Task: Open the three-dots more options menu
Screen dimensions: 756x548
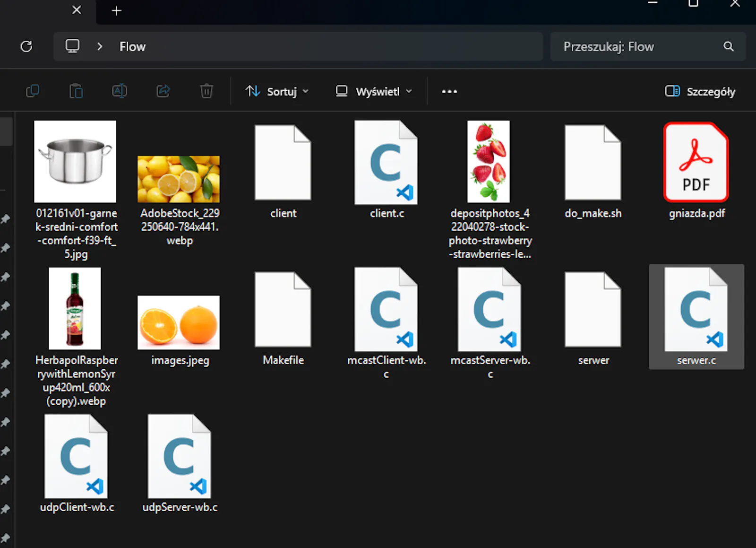Action: click(x=449, y=91)
